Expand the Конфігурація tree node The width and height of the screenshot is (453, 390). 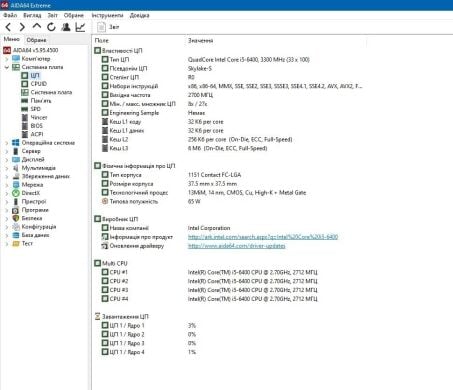[x=7, y=227]
